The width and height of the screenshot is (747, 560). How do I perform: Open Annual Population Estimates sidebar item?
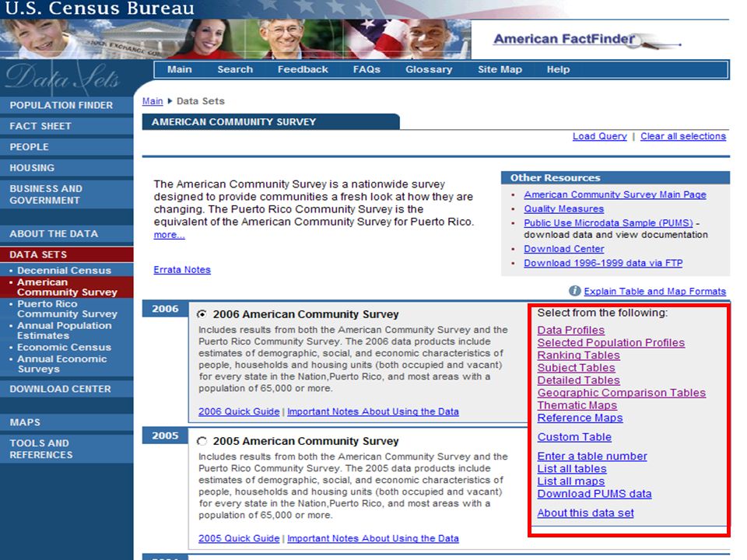coord(64,331)
